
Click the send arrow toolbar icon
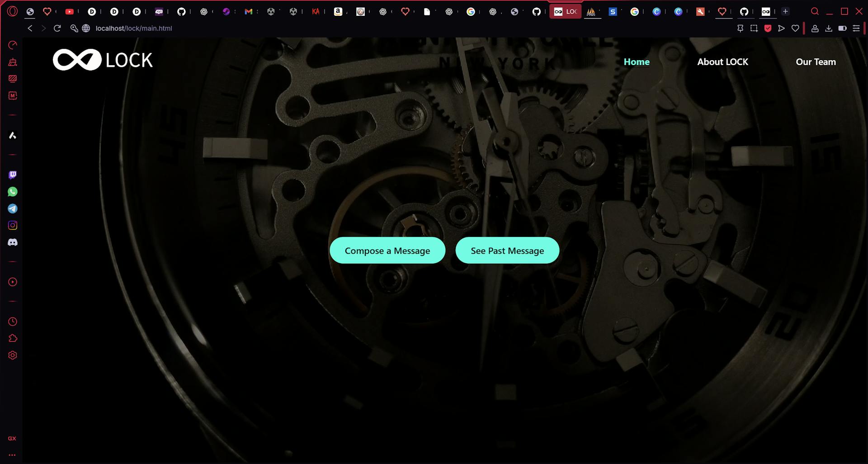pyautogui.click(x=781, y=28)
